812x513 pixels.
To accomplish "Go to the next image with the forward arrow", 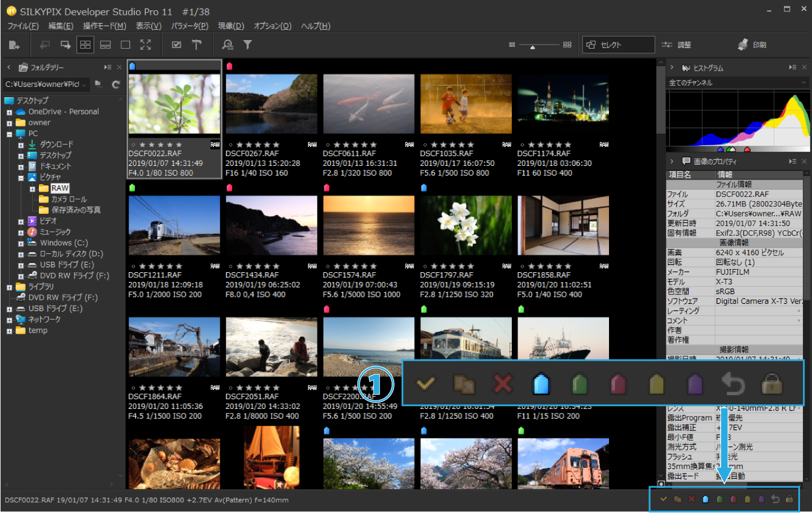I will point(65,45).
